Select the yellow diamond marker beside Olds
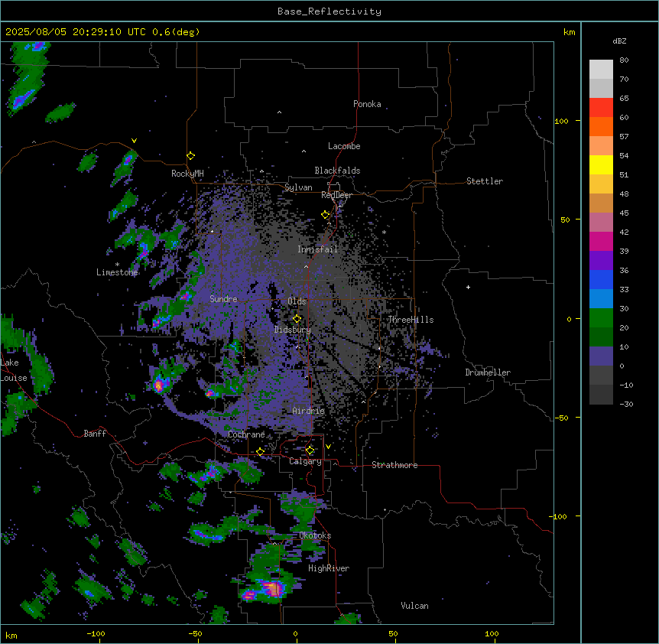 [x=297, y=319]
